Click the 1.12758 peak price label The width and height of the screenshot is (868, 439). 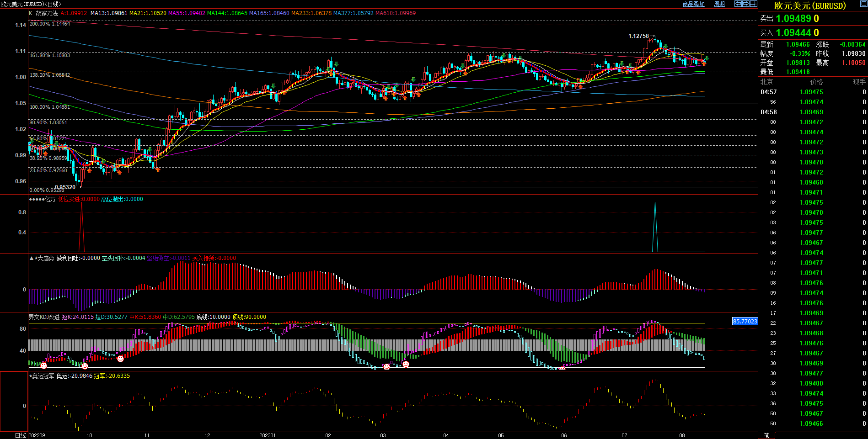coord(638,36)
